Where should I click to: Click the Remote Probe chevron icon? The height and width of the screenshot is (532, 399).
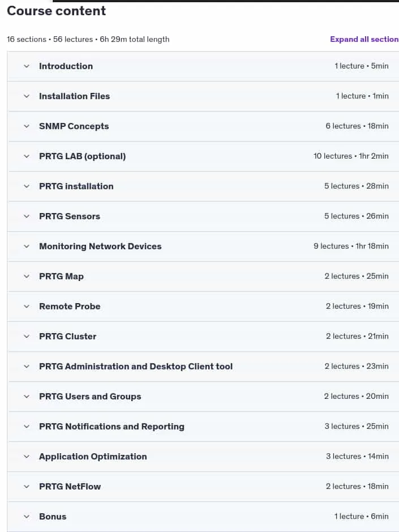tap(27, 307)
